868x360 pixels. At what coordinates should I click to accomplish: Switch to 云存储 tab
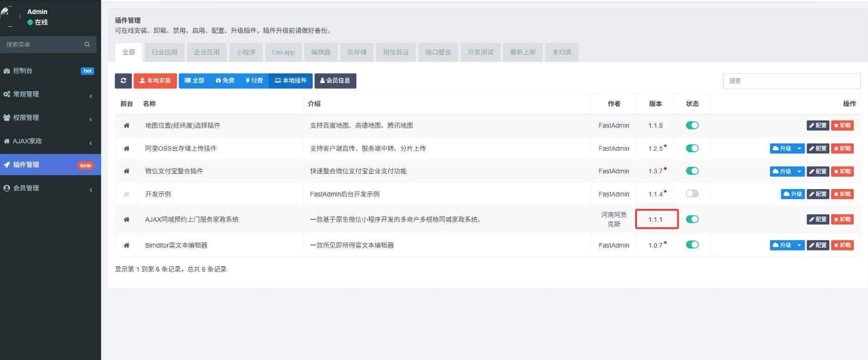point(357,52)
